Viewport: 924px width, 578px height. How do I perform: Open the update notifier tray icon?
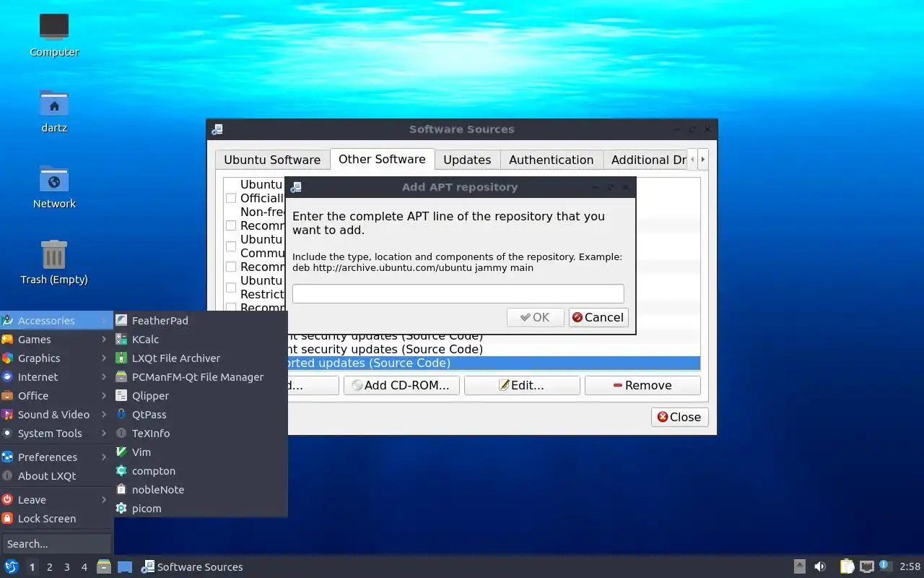(886, 566)
